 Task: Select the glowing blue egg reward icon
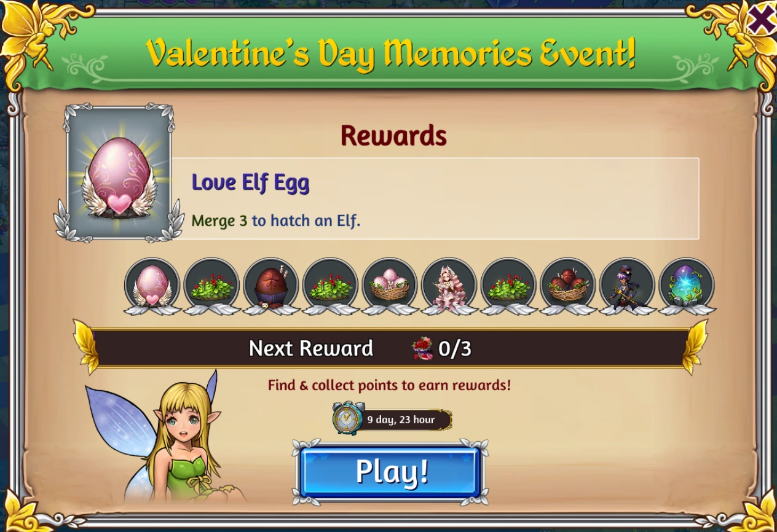click(687, 286)
